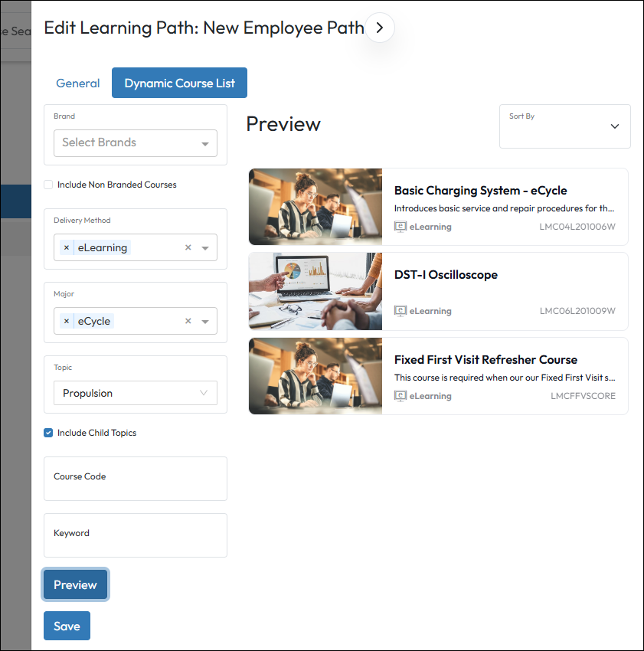Click eLearning icon on DST-I Oscilloscope card
This screenshot has height=651, width=644.
(400, 311)
